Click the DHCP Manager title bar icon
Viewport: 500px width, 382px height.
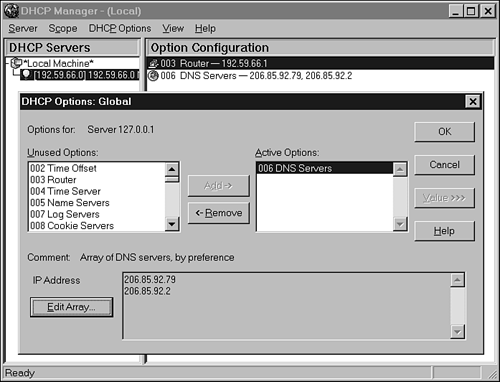point(11,11)
